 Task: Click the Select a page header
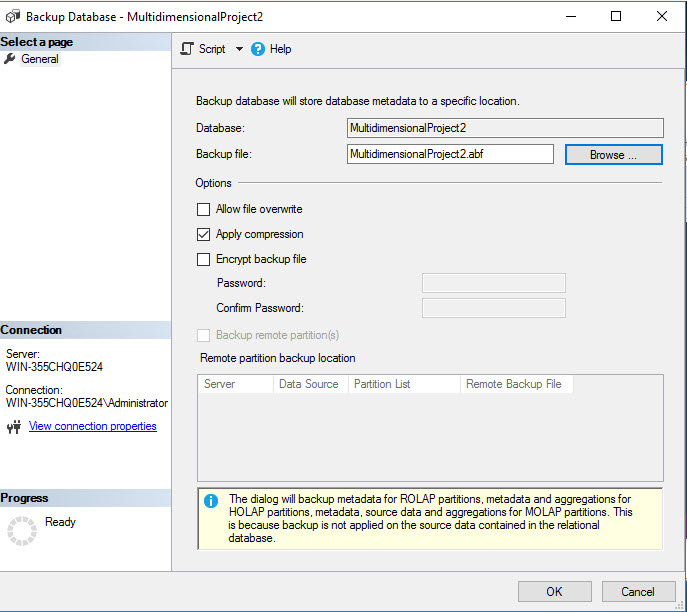[x=85, y=42]
